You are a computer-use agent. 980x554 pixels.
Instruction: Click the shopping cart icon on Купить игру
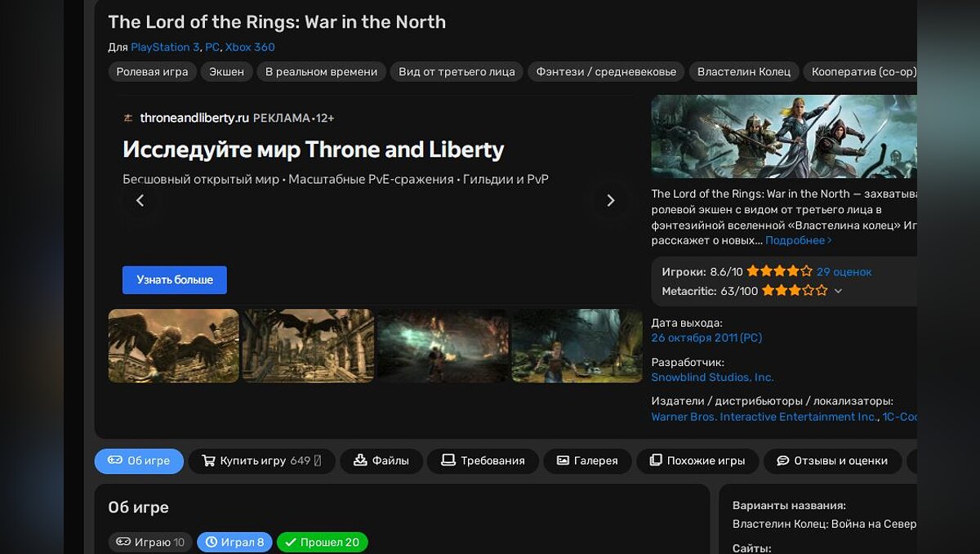tap(208, 461)
